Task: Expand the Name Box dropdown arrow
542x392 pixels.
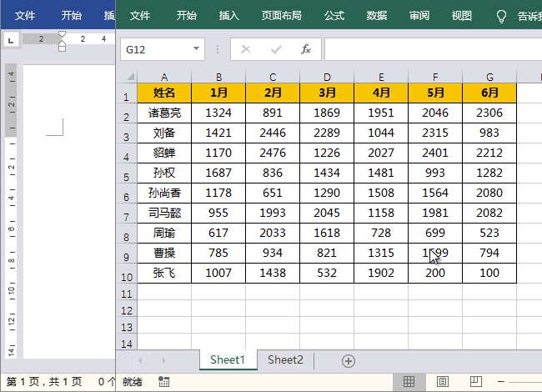Action: [x=197, y=49]
